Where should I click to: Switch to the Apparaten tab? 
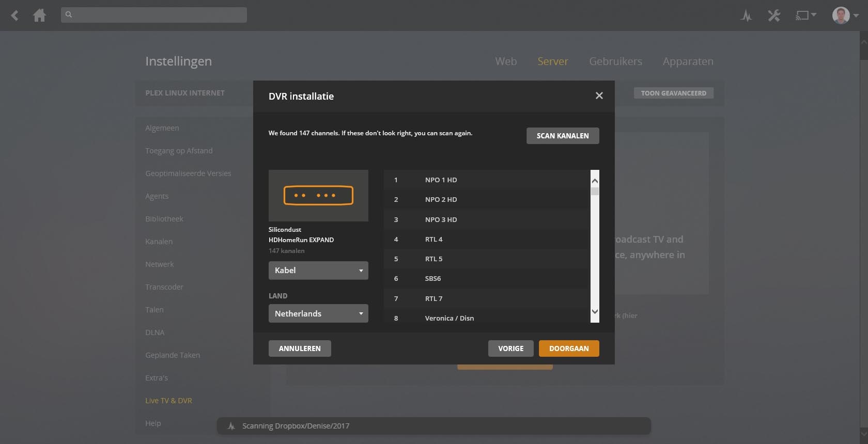[x=688, y=61]
